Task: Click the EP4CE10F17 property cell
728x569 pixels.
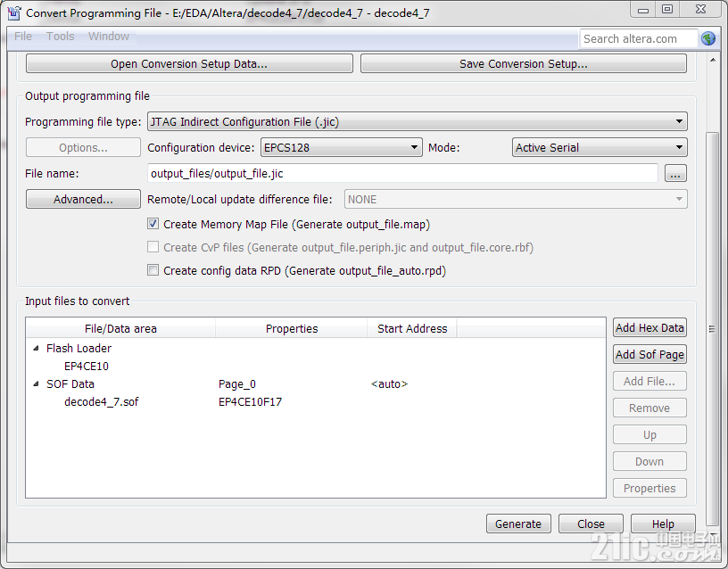Action: [250, 402]
